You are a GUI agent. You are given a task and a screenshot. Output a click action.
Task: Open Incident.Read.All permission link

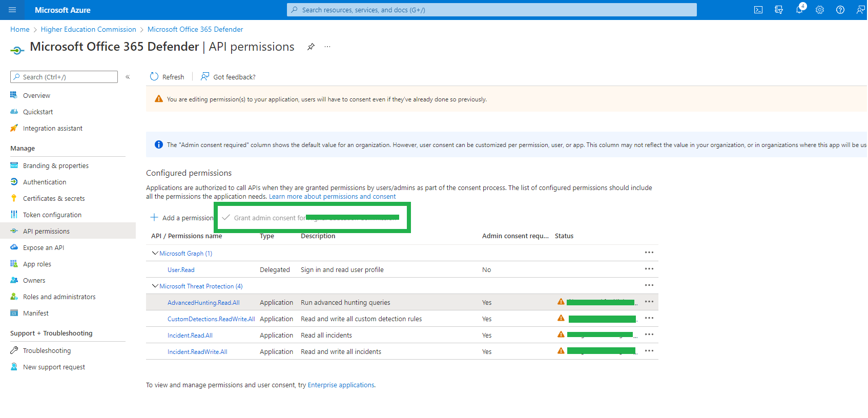(190, 336)
